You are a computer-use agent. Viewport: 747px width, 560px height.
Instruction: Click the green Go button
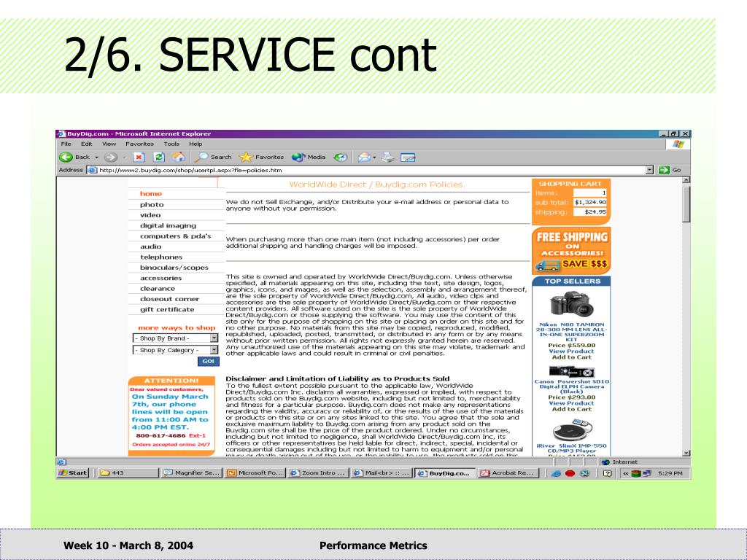click(x=670, y=170)
